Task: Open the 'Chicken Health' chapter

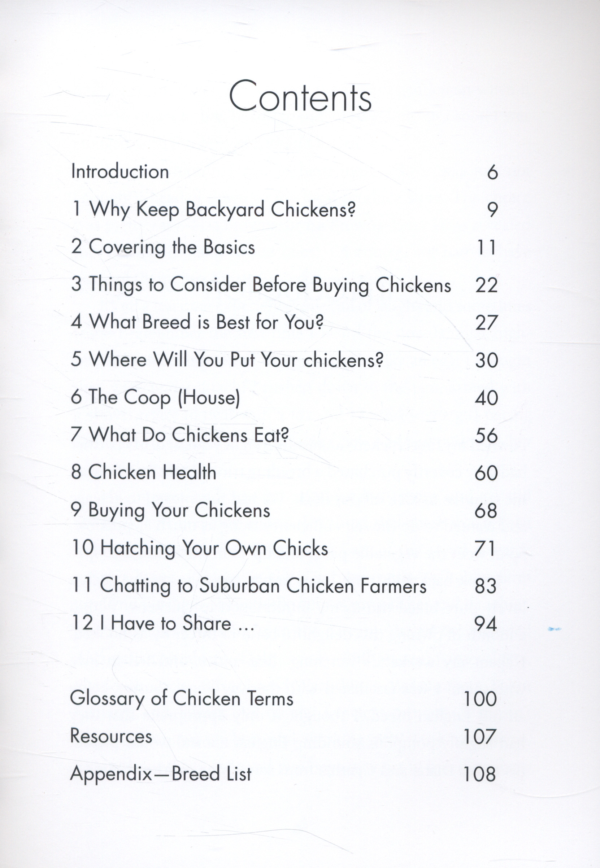Action: click(x=143, y=472)
